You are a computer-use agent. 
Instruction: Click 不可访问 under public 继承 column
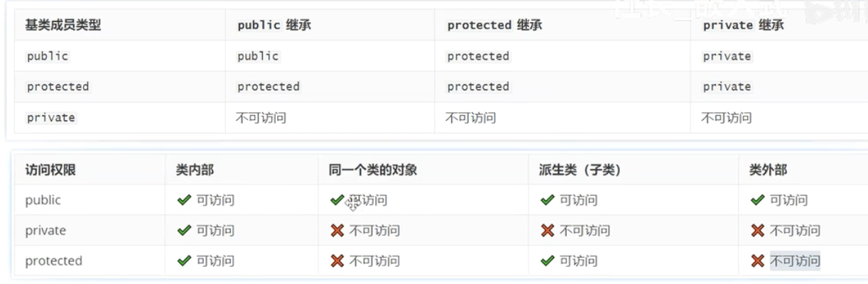coord(261,118)
